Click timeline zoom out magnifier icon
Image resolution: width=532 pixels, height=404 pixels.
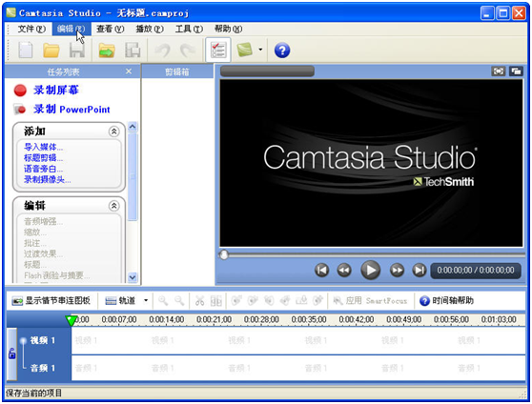pos(179,300)
